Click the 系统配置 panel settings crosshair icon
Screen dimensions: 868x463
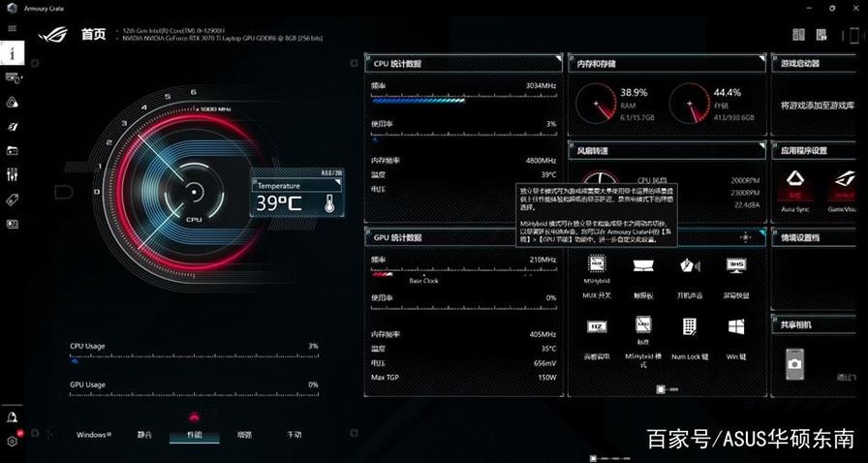(745, 237)
